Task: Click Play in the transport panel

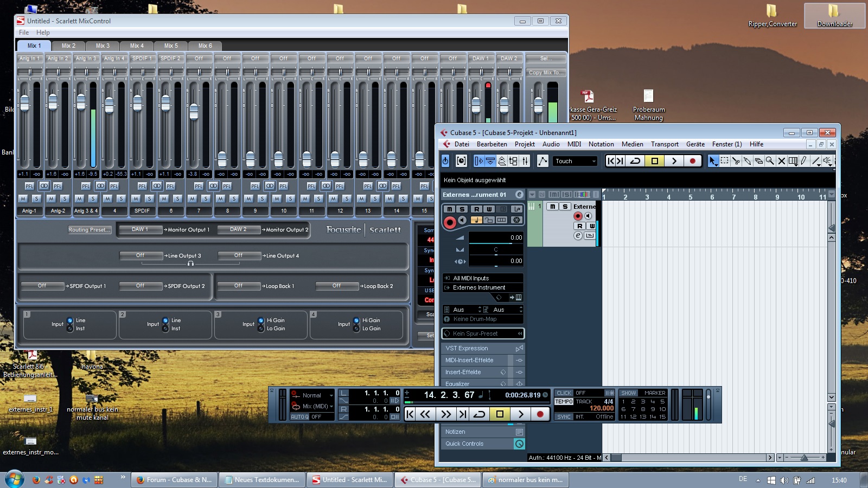Action: pos(520,414)
